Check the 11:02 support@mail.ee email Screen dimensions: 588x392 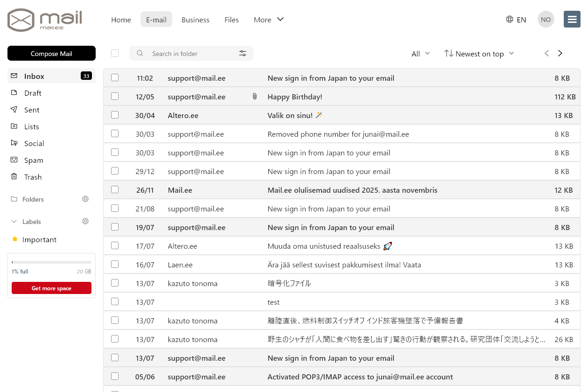coord(115,77)
